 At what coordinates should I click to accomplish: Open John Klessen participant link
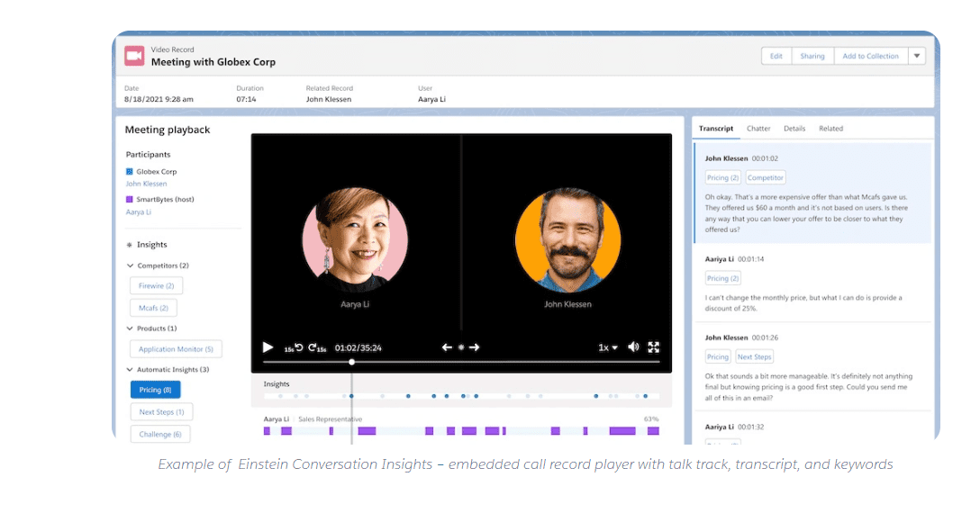pyautogui.click(x=146, y=184)
